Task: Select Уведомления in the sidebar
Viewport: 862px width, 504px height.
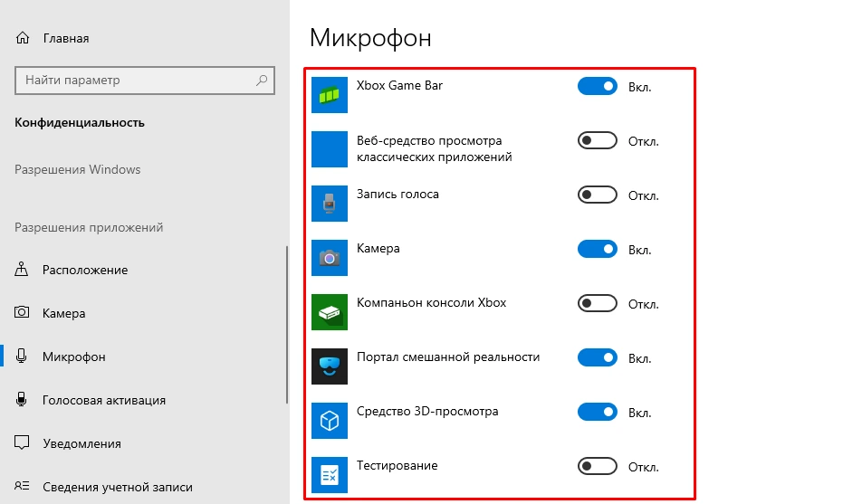Action: (x=81, y=443)
